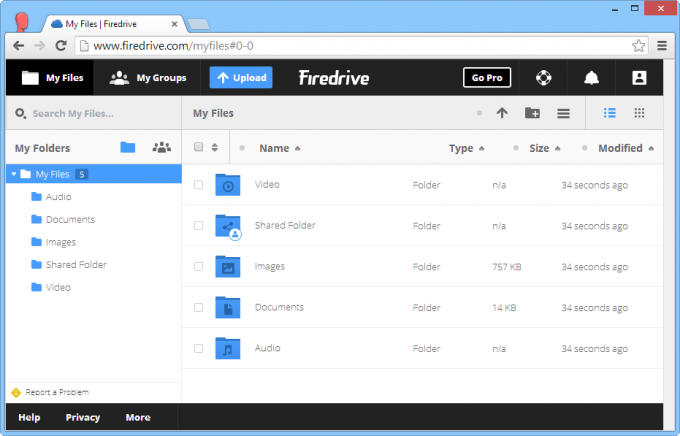Open the hamburger options menu beside new folder
This screenshot has height=436, width=680.
563,114
